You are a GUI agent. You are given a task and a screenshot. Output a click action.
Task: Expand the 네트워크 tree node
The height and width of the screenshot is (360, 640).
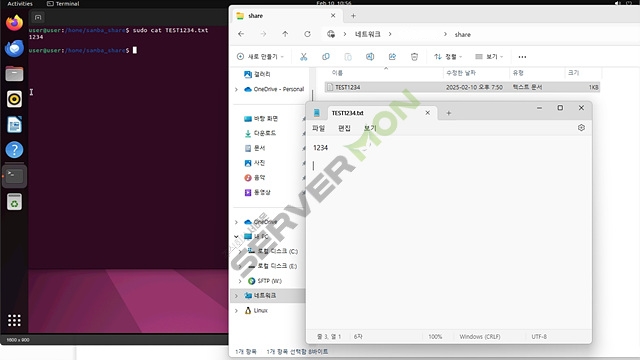(x=236, y=296)
